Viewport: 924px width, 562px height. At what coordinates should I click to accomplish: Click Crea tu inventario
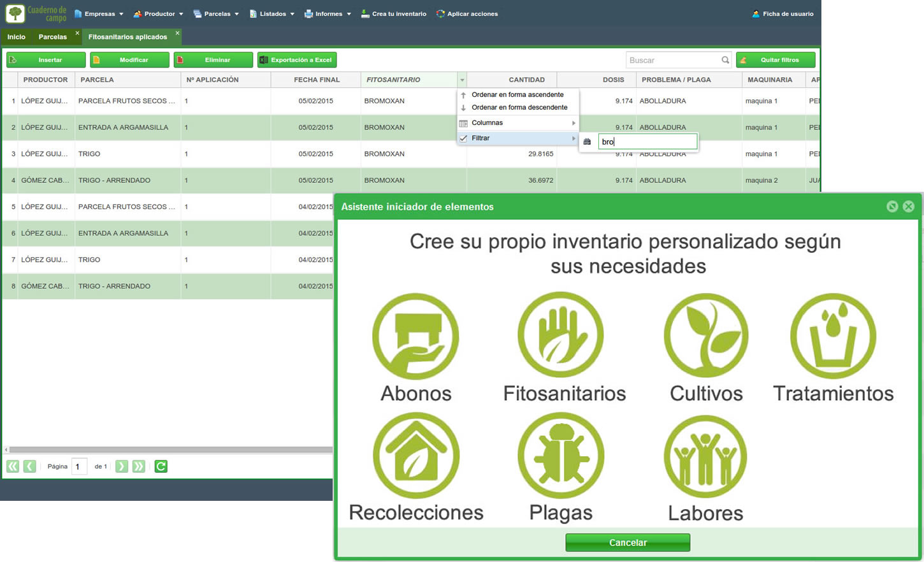pos(394,13)
